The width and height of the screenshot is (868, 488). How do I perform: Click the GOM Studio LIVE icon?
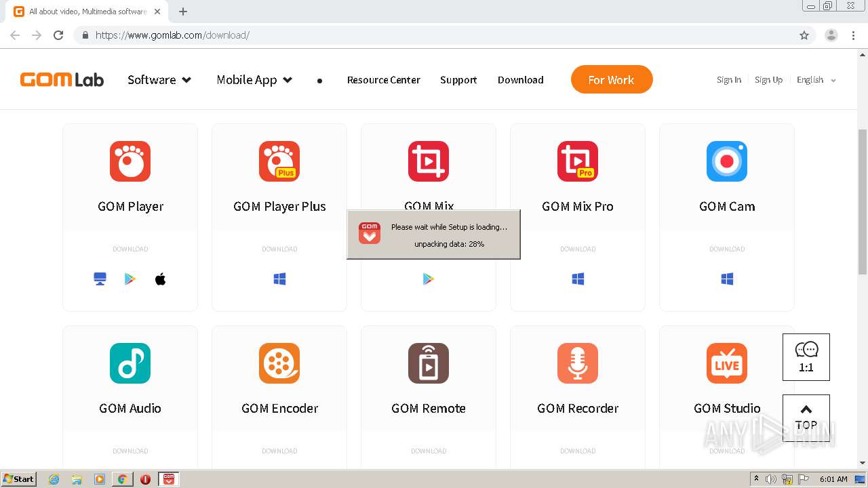tap(727, 363)
